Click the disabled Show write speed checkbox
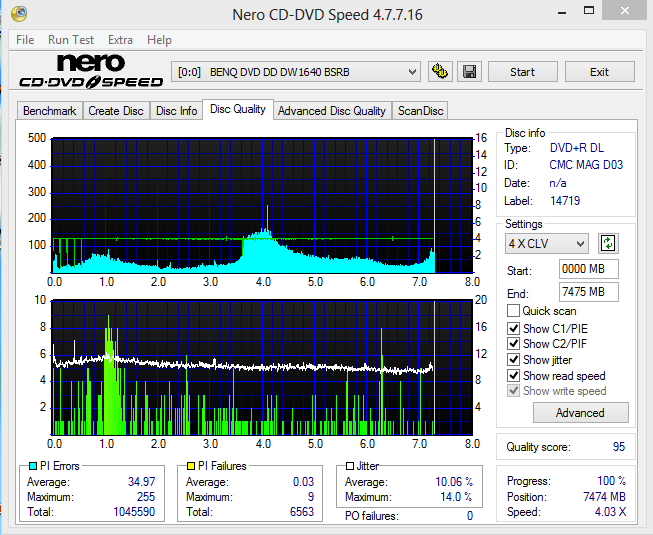The width and height of the screenshot is (653, 535). tap(513, 391)
